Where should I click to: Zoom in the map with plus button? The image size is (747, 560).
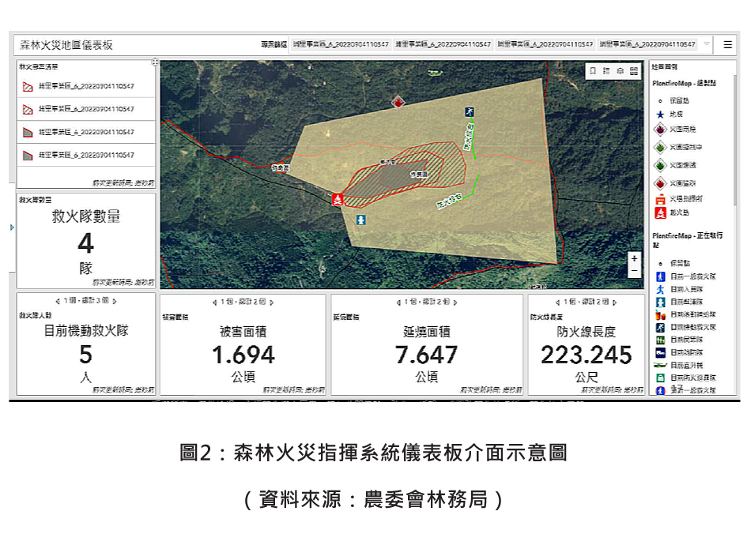(x=634, y=258)
